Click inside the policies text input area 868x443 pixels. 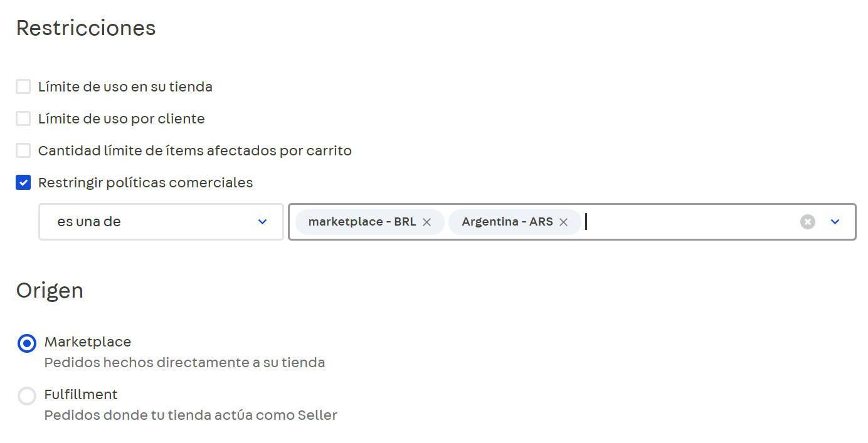pos(627,221)
